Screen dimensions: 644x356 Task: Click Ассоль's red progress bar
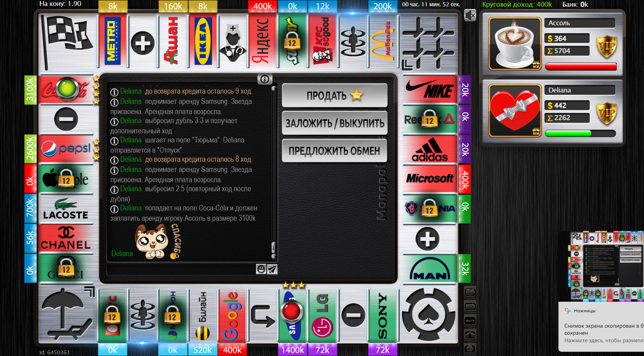pos(581,67)
